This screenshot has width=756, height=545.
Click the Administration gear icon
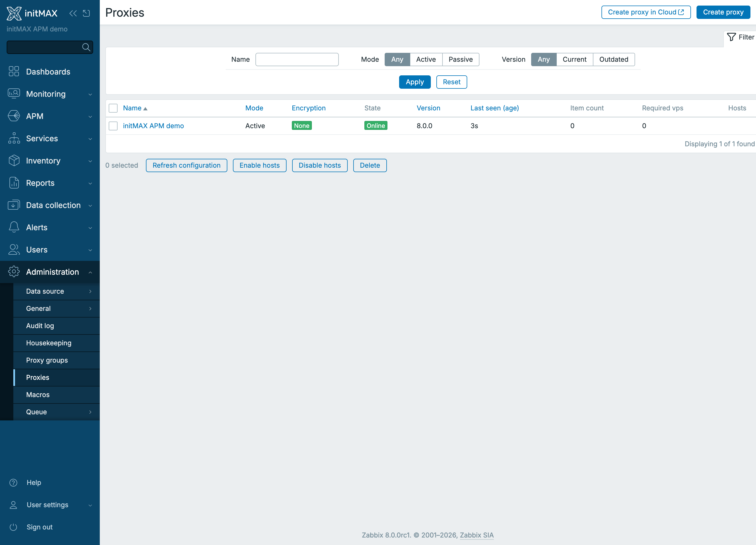14,272
